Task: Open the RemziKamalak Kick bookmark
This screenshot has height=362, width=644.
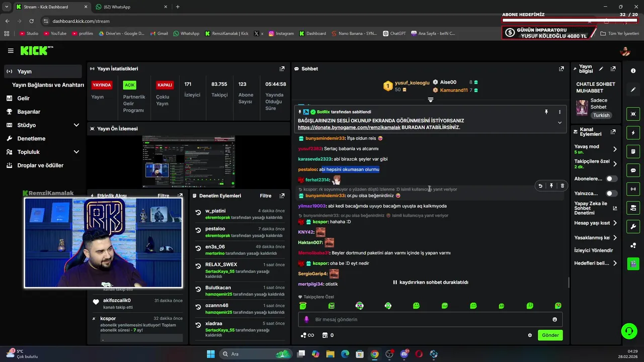Action: coord(226,34)
